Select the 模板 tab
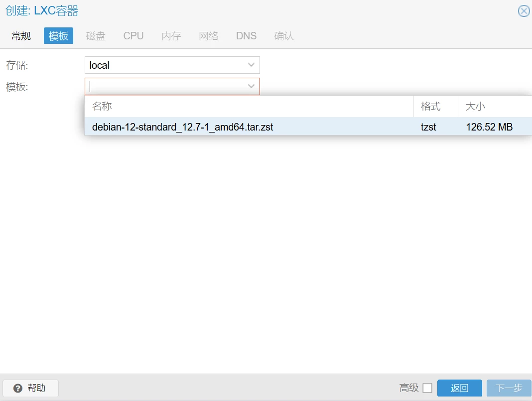 pos(58,36)
